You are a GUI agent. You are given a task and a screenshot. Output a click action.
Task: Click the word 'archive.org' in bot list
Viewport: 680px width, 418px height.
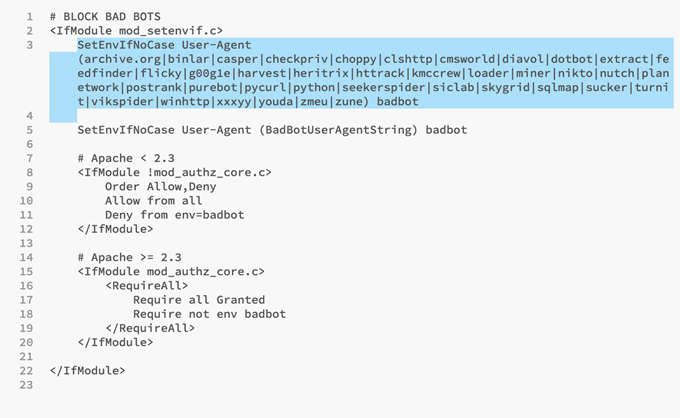coord(122,59)
